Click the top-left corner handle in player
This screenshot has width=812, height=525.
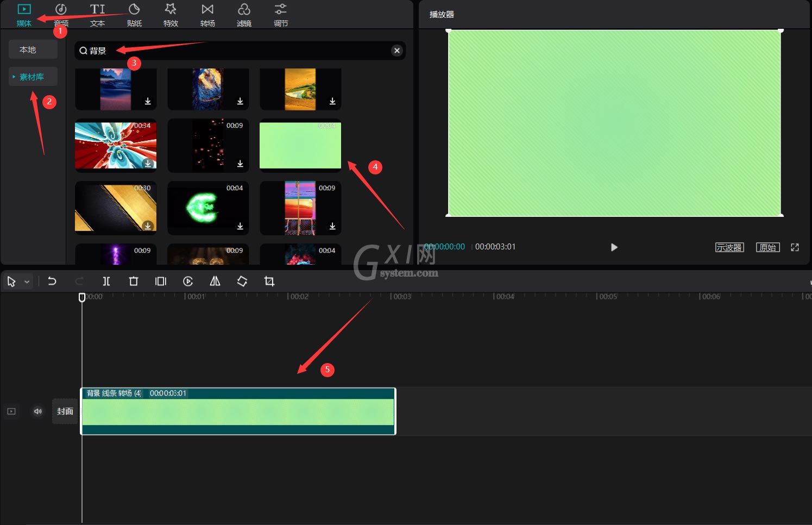[449, 30]
